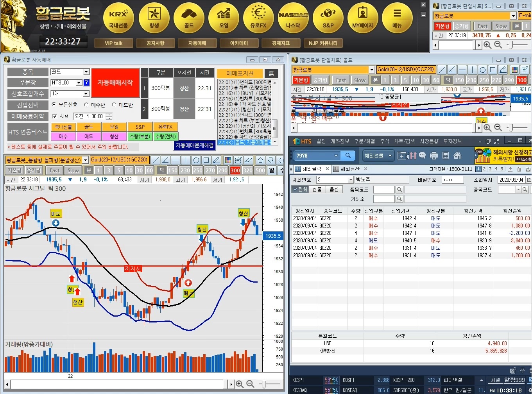Toggle 전체 filter in HTS window
The width and height of the screenshot is (532, 394).
pyautogui.click(x=300, y=189)
